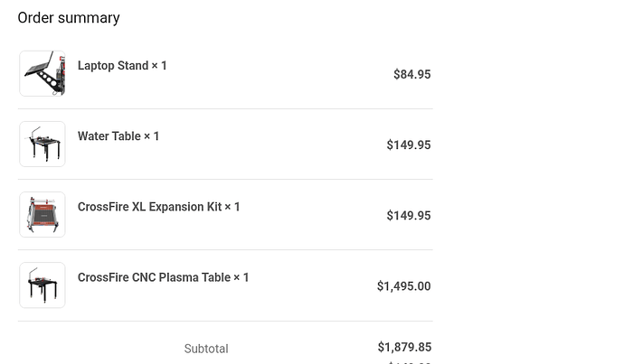Click the Water Table $149.95 price
624x364 pixels.
point(408,145)
